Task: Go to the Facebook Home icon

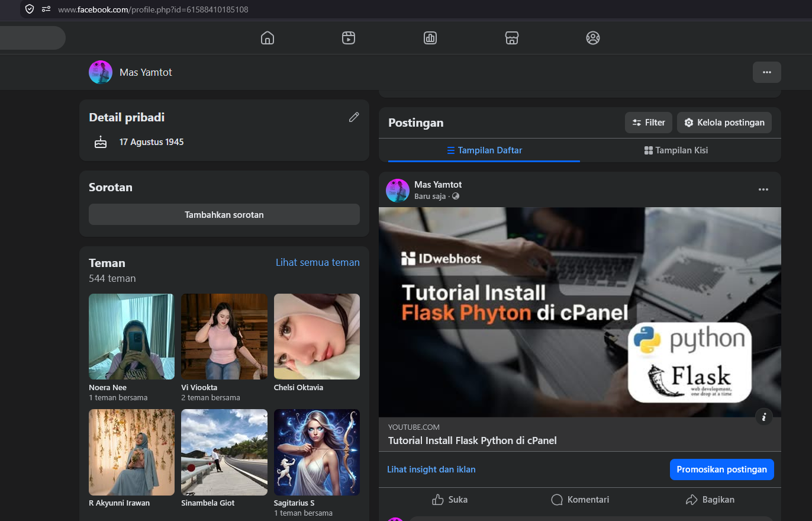Action: click(268, 38)
